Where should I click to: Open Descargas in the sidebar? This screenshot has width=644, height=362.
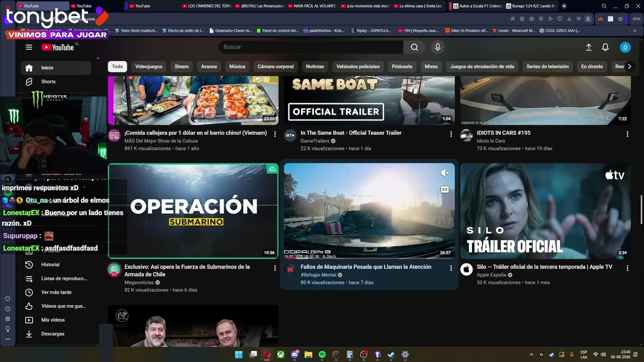click(x=56, y=334)
